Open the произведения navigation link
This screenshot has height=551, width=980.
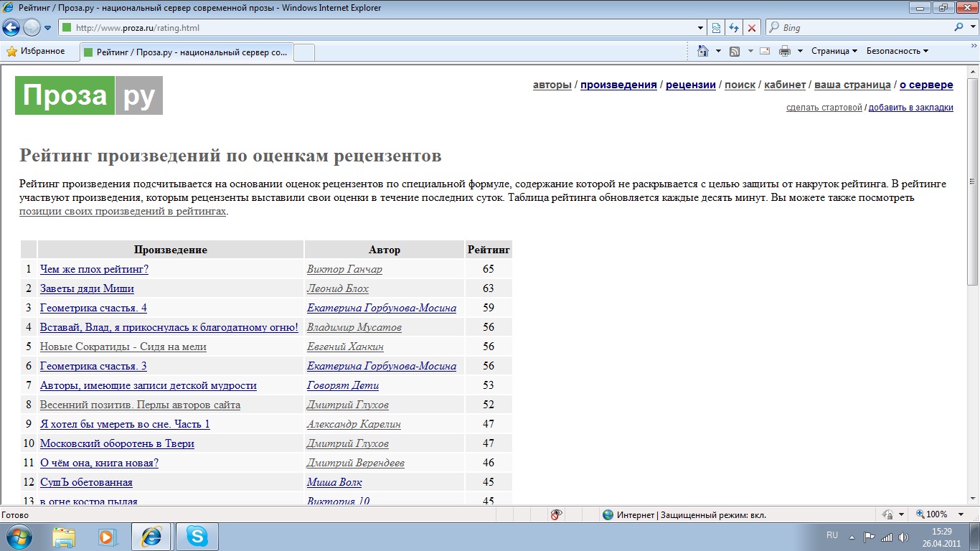pos(618,85)
